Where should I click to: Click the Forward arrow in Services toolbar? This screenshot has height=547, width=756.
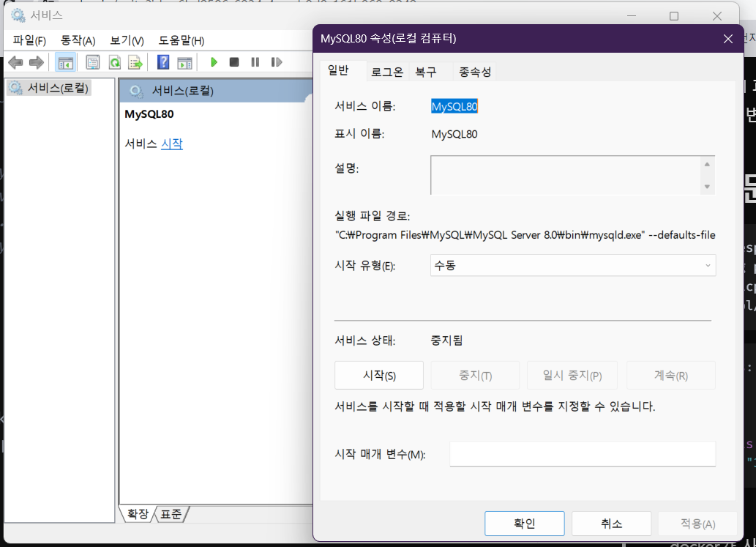point(37,62)
